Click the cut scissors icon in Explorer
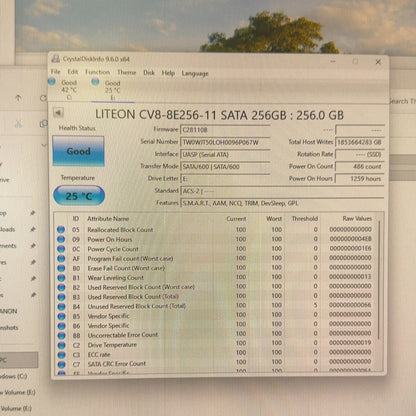Screen dimensions: 416x416 pos(18,124)
